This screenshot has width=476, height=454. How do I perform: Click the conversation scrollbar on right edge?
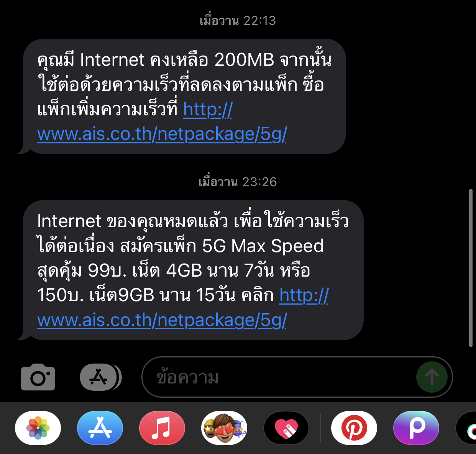[x=471, y=268]
